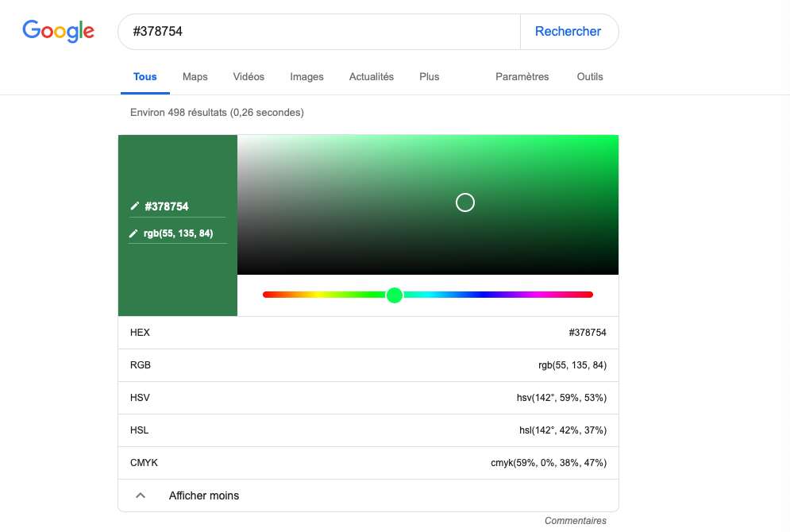Image resolution: width=790 pixels, height=532 pixels.
Task: Click the HSV value hsv(142°, 59%, 53%)
Action: click(x=561, y=398)
